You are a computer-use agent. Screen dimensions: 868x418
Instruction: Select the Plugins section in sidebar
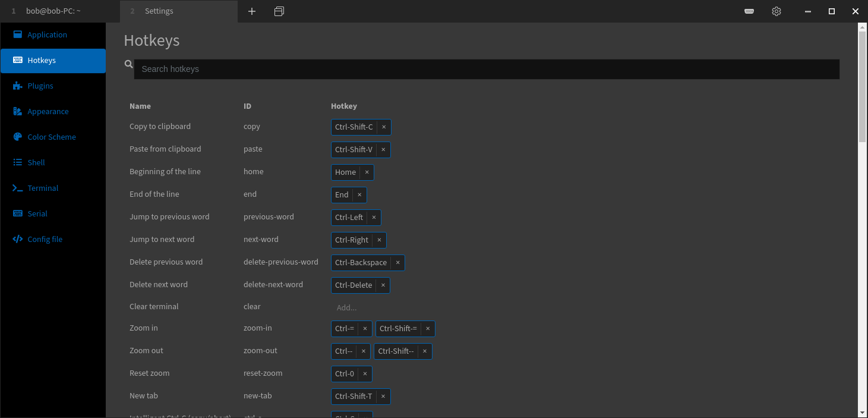point(42,86)
